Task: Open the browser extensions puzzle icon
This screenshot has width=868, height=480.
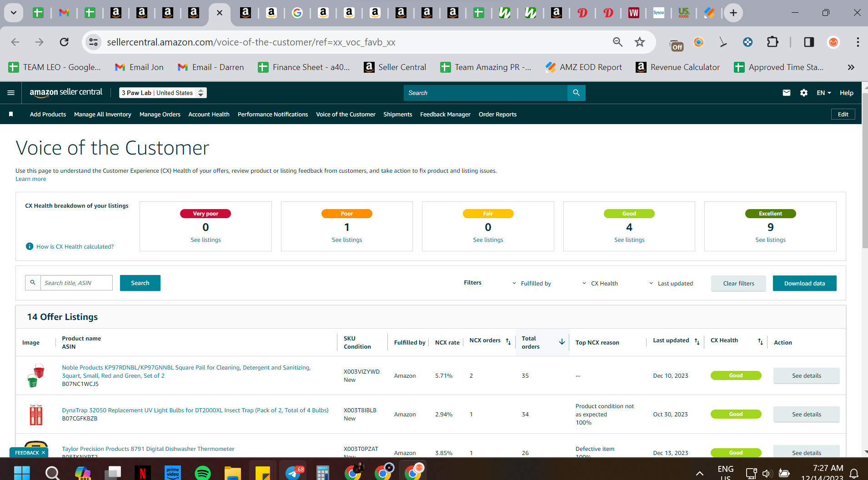Action: pos(773,42)
